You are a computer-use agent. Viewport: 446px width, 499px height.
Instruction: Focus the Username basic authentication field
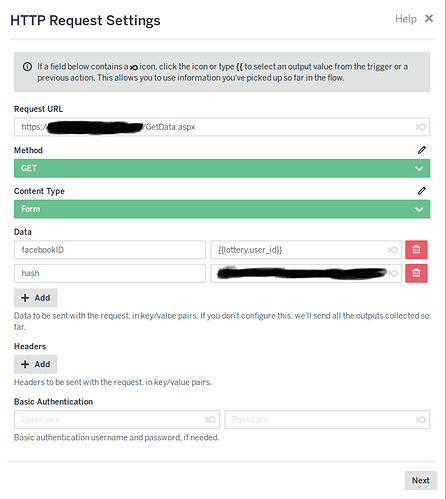tap(117, 420)
